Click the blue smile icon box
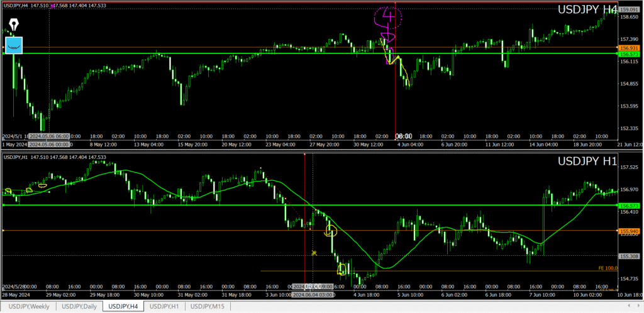 point(14,45)
